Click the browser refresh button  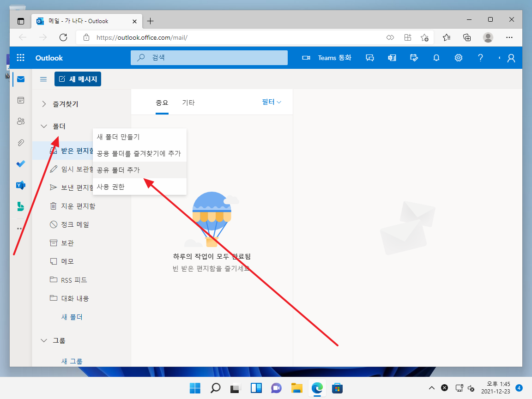tap(63, 37)
